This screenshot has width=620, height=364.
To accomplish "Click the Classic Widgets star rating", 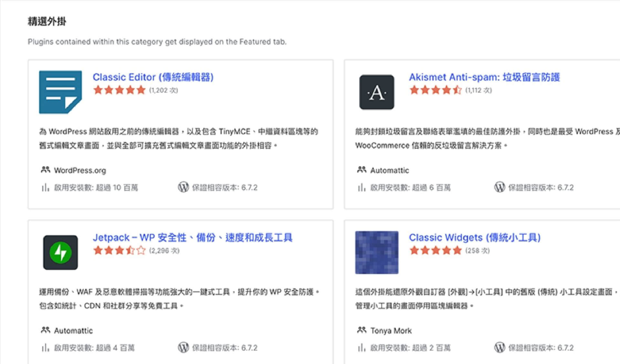I will pos(436,250).
